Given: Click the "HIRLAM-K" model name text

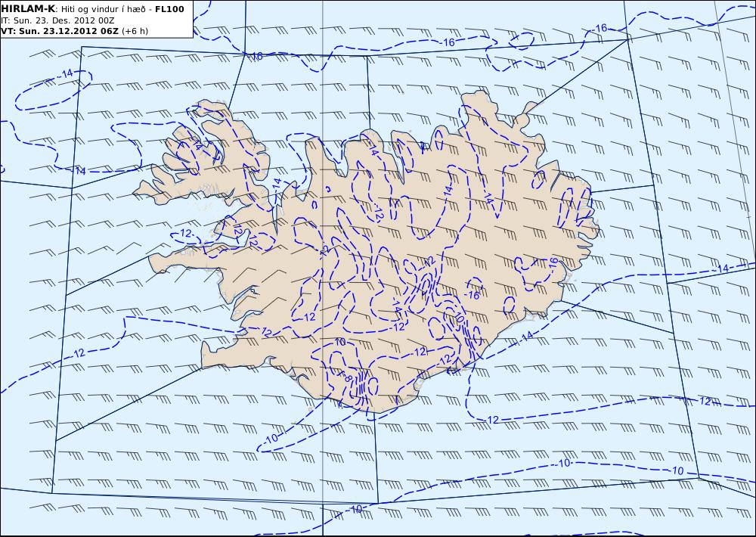Looking at the screenshot, I should 29,9.
